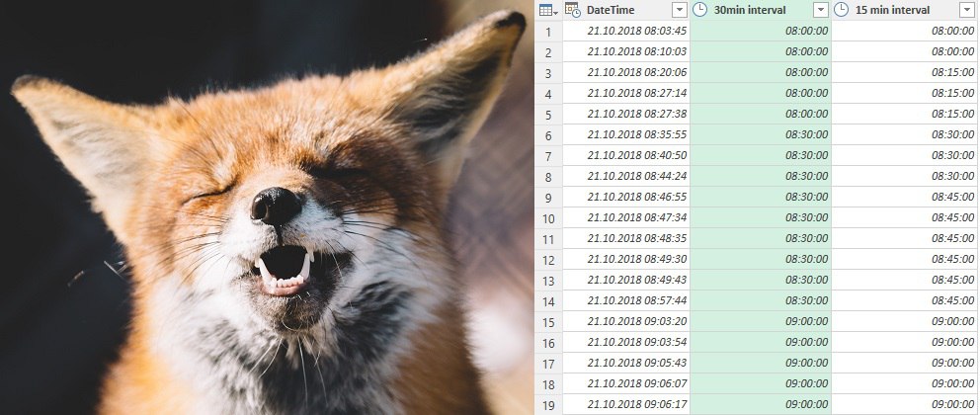
Task: Click cell 21.10.2018 08:35:55
Action: tap(626, 134)
